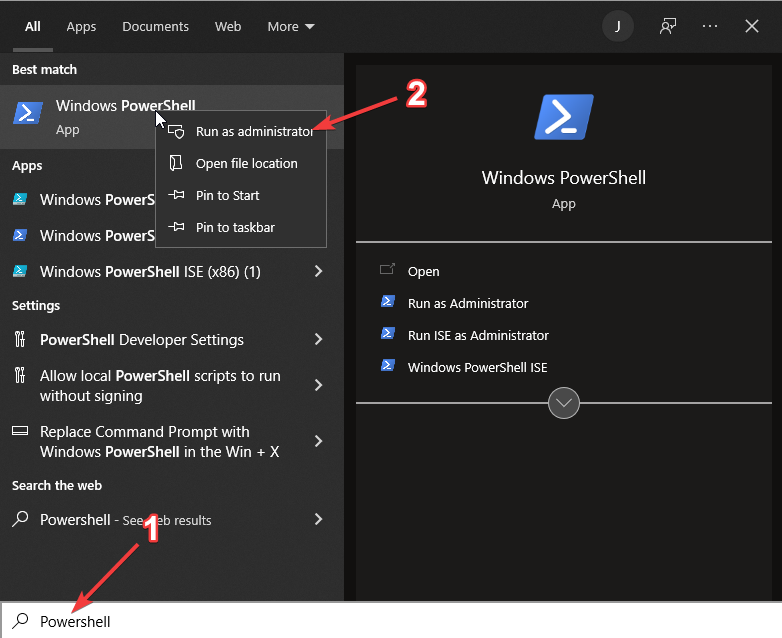This screenshot has height=638, width=782.
Task: Click the pin icon next to Pin to taskbar
Action: [x=176, y=227]
